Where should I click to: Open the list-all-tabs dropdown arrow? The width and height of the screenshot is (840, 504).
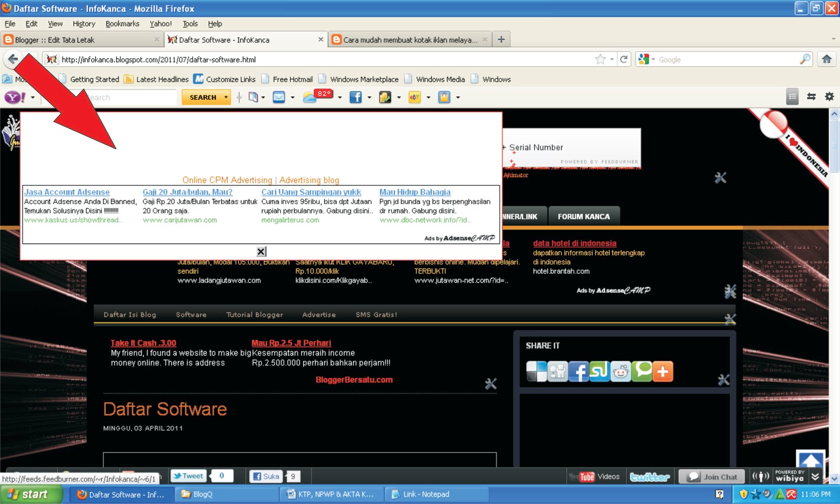tap(833, 39)
